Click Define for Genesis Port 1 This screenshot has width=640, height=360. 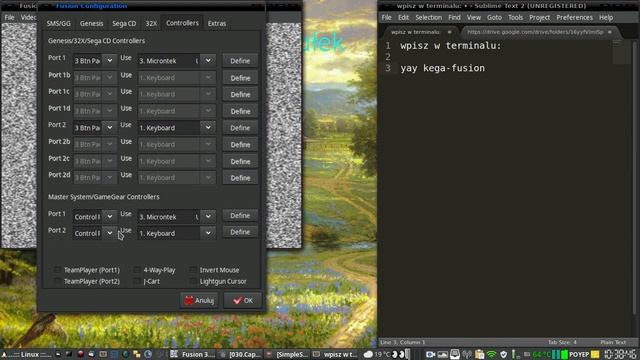[x=240, y=61]
